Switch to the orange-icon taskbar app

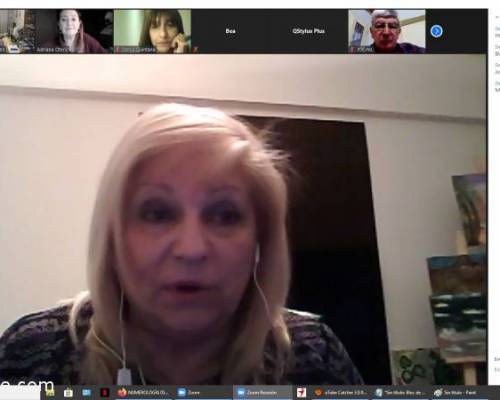click(341, 393)
